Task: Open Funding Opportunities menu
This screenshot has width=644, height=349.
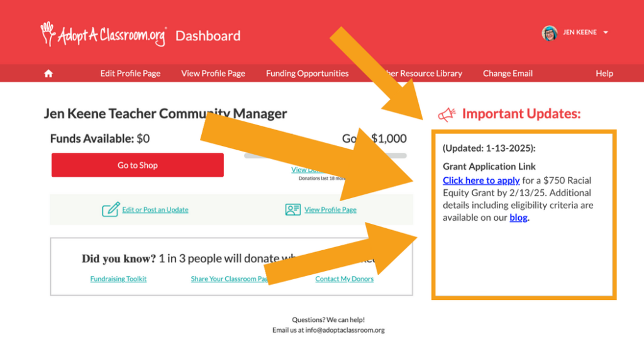Action: coord(307,74)
